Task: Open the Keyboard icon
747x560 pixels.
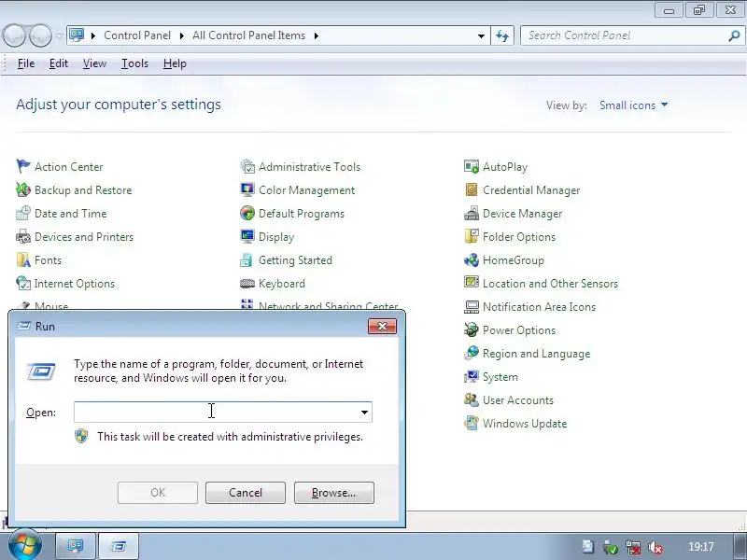Action: click(247, 284)
